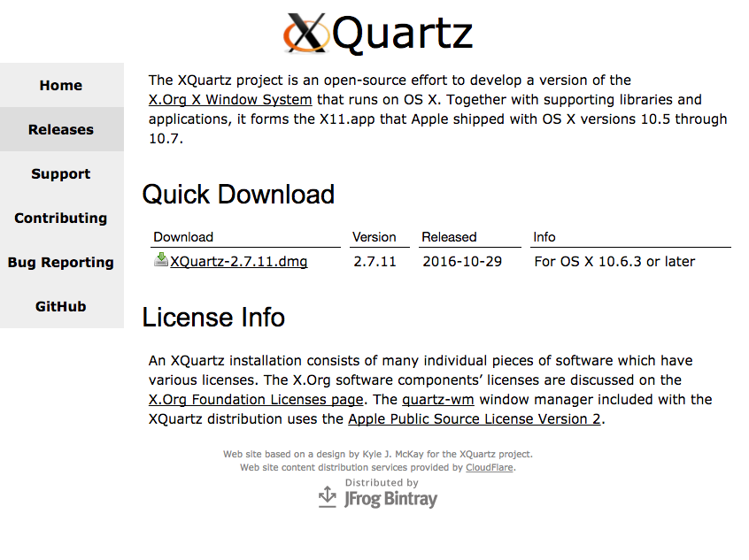Open the Home navigation item
The height and width of the screenshot is (560, 749).
pyautogui.click(x=61, y=86)
